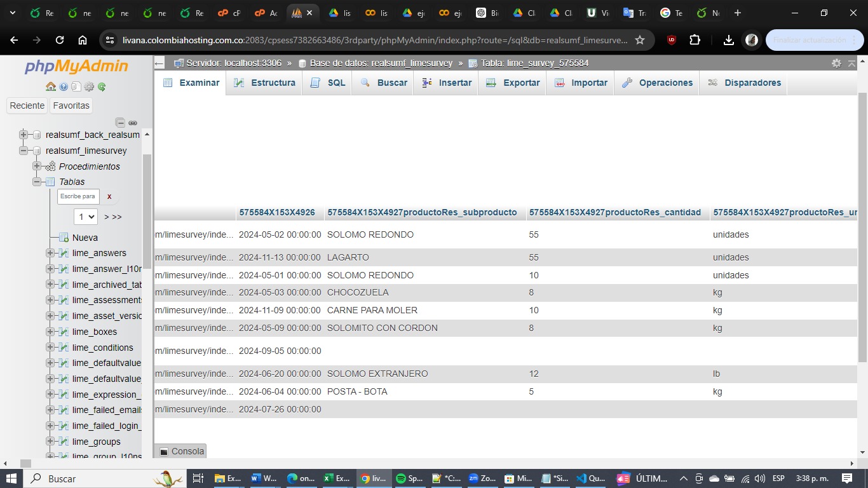
Task: Sort by 575584X153X4927productoRes_cantidad column header
Action: point(615,212)
